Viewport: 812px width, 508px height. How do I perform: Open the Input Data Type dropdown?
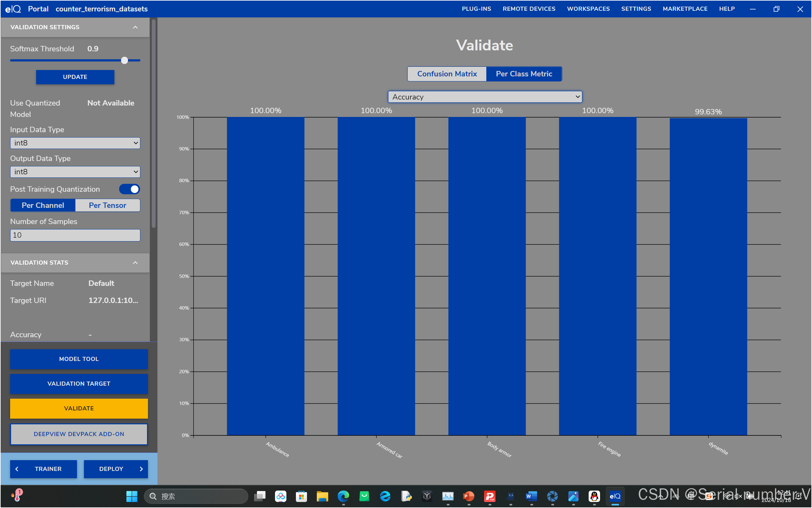(75, 143)
